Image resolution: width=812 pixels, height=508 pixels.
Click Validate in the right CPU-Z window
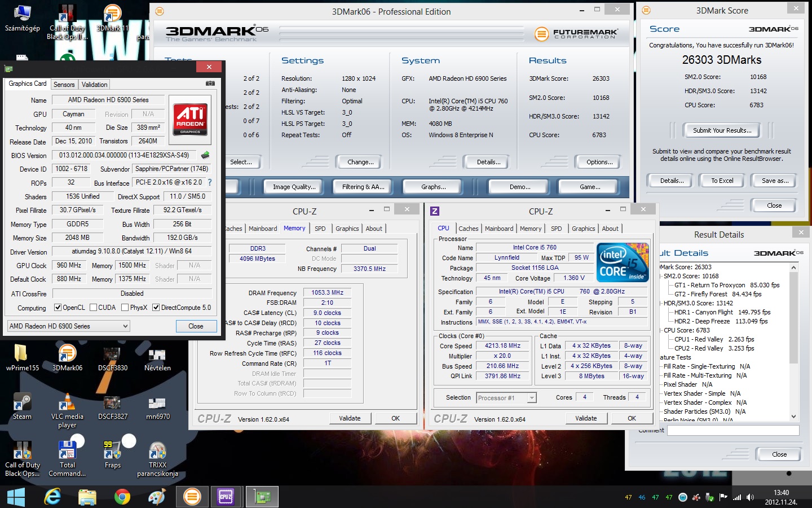click(x=586, y=418)
